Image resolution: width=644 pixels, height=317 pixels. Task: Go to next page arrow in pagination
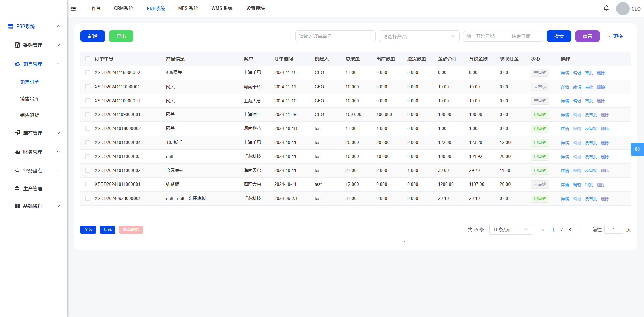point(580,230)
